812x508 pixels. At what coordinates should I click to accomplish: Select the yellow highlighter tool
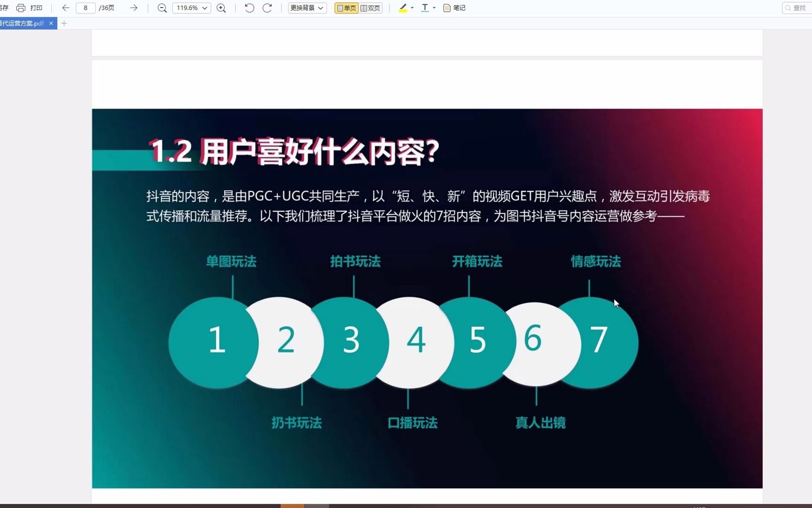403,8
